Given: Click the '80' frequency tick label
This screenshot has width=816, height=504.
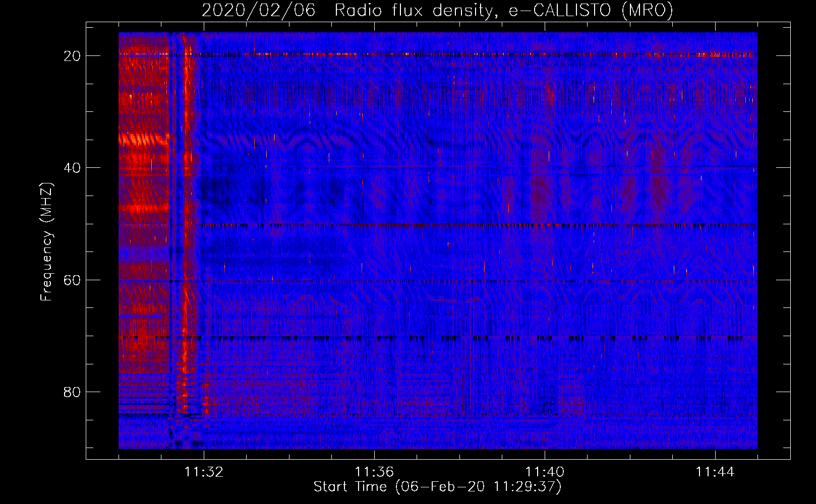Looking at the screenshot, I should [72, 392].
